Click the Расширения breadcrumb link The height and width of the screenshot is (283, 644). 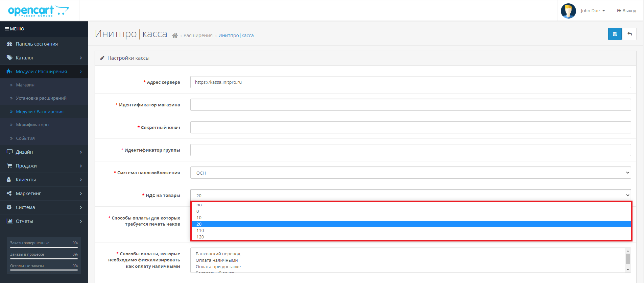198,35
